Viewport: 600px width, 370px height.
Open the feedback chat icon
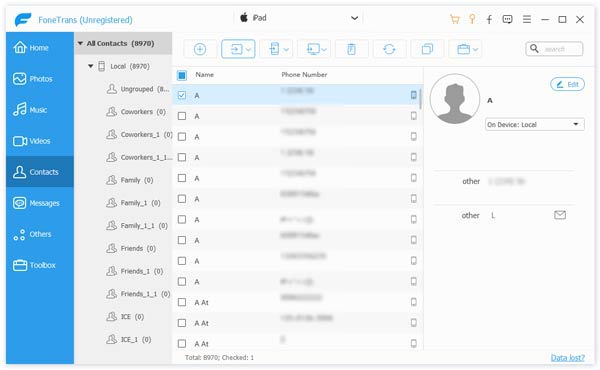click(x=507, y=19)
